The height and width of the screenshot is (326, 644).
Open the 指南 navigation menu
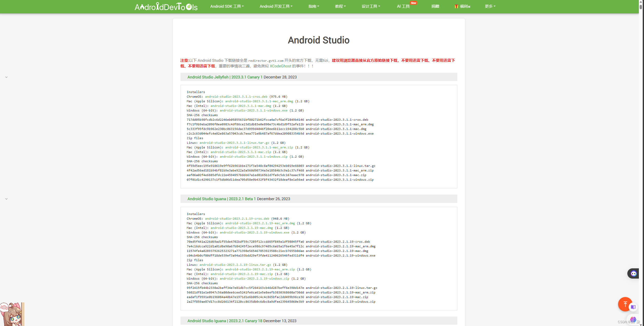coord(314,6)
